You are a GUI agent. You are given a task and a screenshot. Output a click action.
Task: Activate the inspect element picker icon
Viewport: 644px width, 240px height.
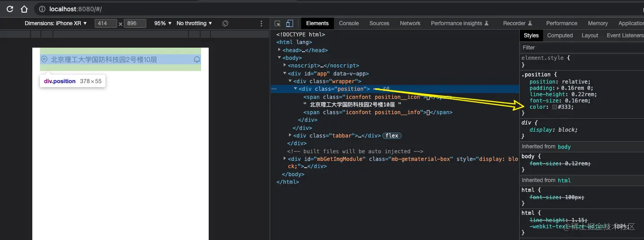[278, 23]
